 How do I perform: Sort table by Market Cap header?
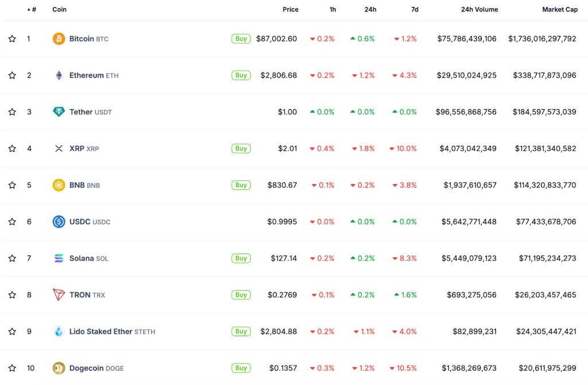coord(559,10)
